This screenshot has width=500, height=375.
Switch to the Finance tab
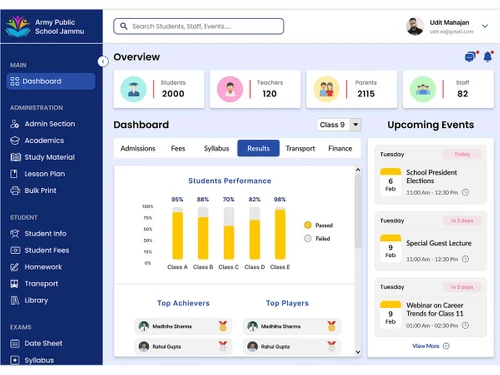pos(340,148)
